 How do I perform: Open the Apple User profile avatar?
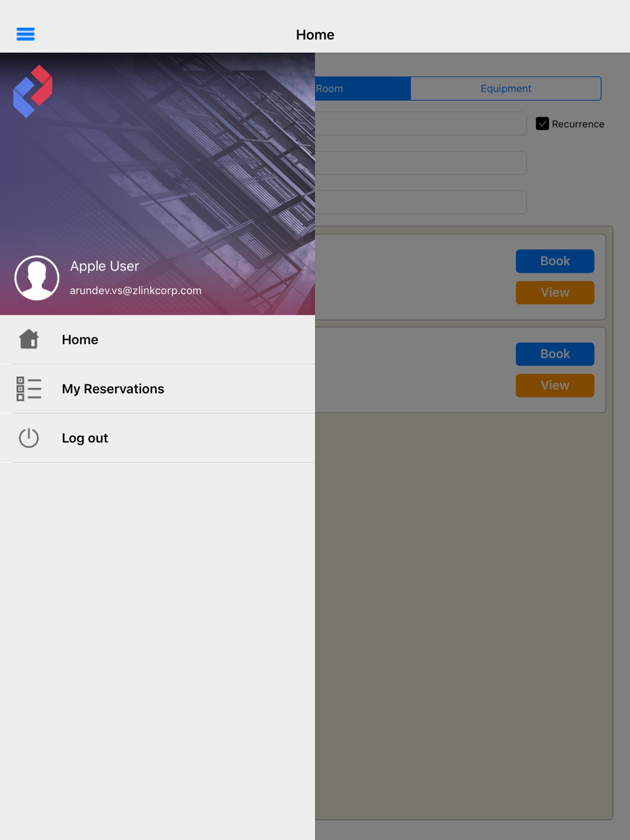tap(37, 278)
